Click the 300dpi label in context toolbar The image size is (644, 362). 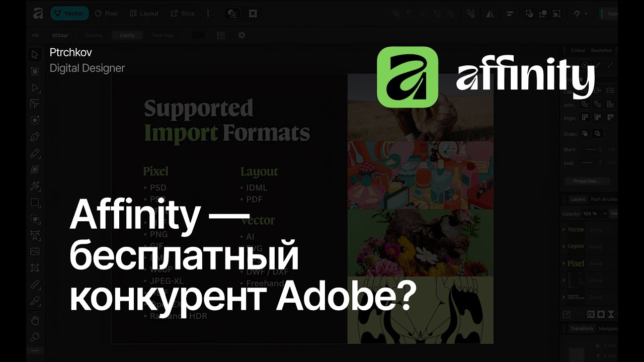click(x=60, y=35)
